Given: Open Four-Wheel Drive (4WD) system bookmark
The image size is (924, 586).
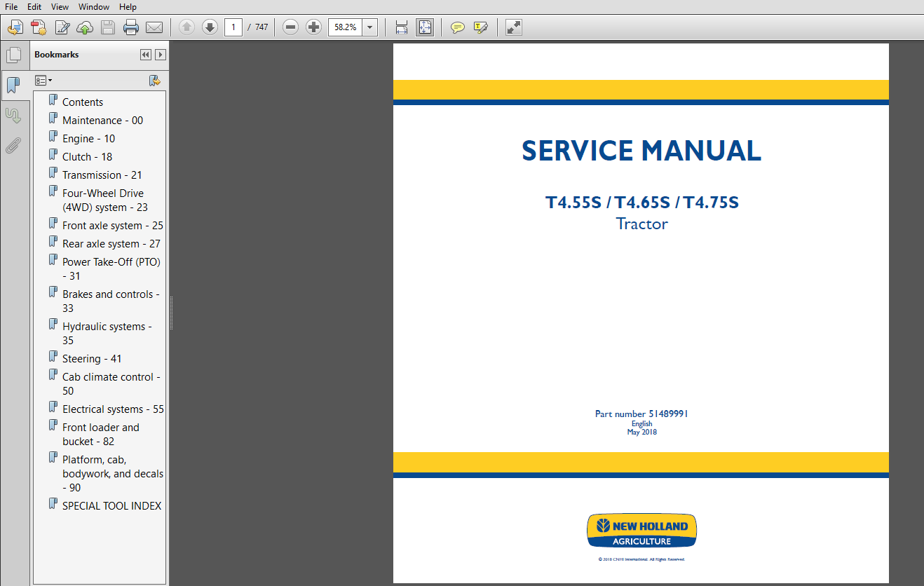Looking at the screenshot, I should pos(105,200).
